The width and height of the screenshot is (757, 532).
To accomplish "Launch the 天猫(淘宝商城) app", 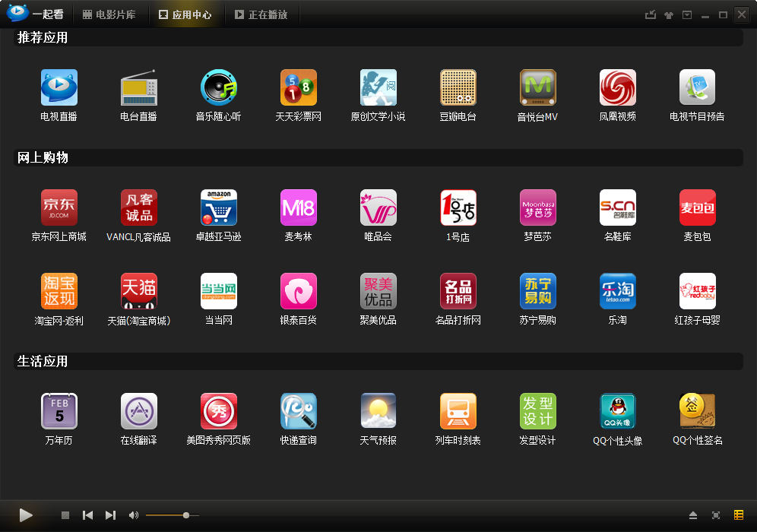I will click(x=138, y=291).
